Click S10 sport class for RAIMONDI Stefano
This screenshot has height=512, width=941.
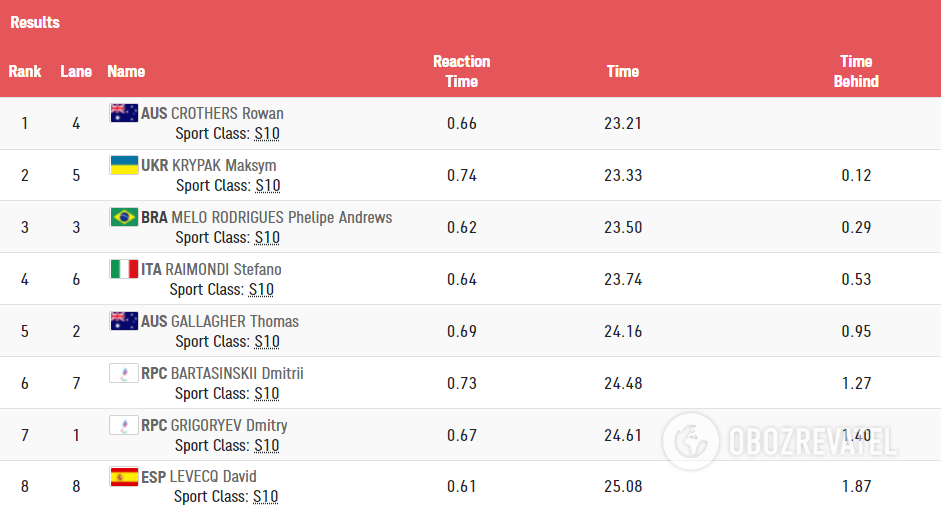pos(261,290)
